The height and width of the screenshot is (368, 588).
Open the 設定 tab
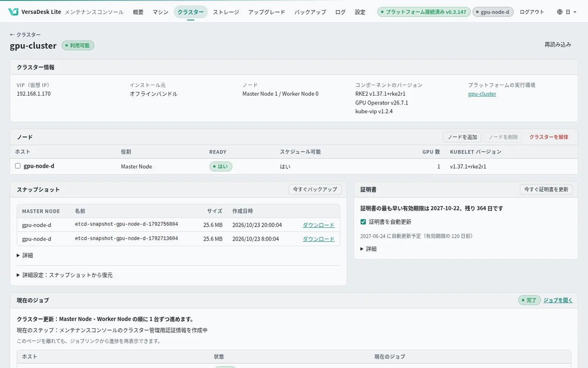[x=360, y=12]
